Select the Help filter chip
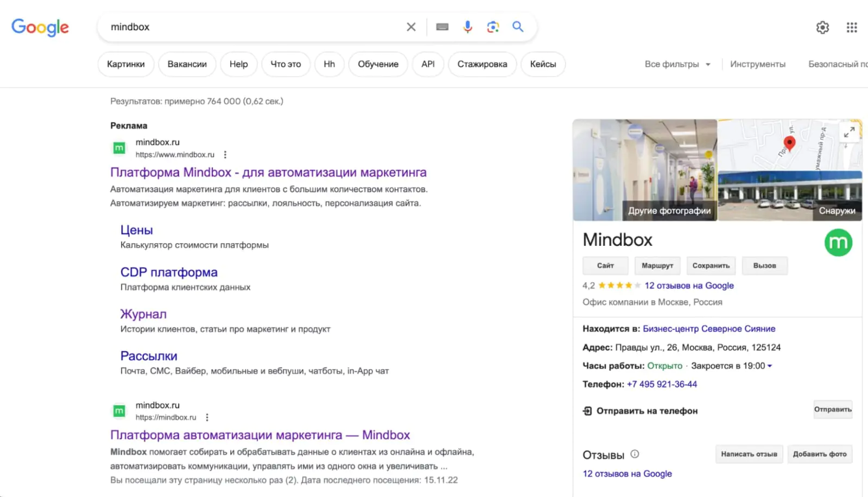This screenshot has width=868, height=497. [x=238, y=64]
